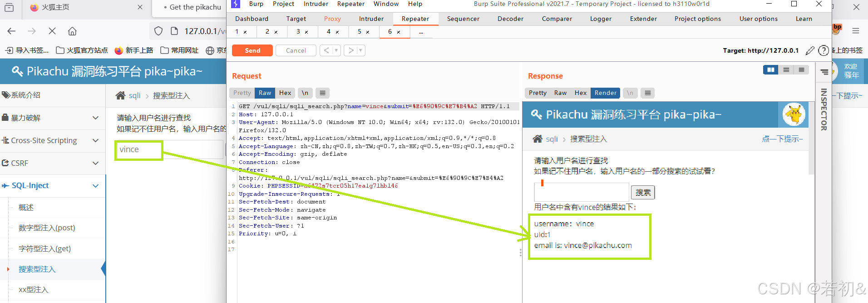868x303 pixels.
Task: Go to Firefox home page icon
Action: 72,31
